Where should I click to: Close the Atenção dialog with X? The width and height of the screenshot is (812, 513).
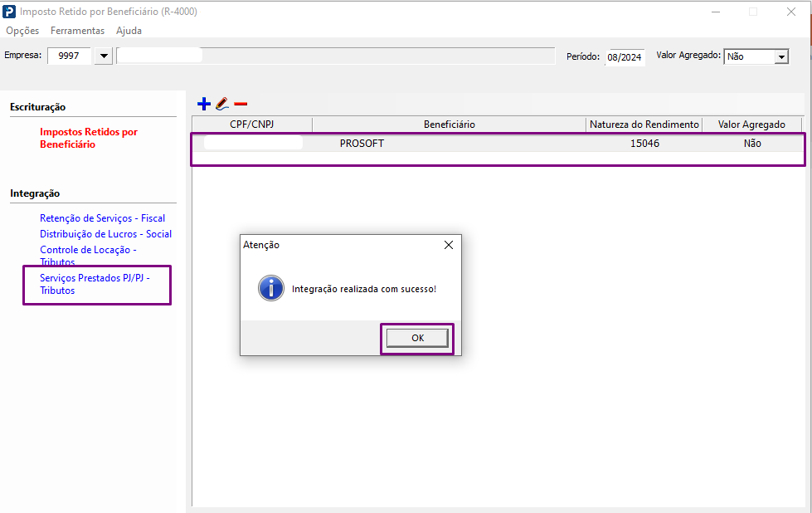click(449, 245)
